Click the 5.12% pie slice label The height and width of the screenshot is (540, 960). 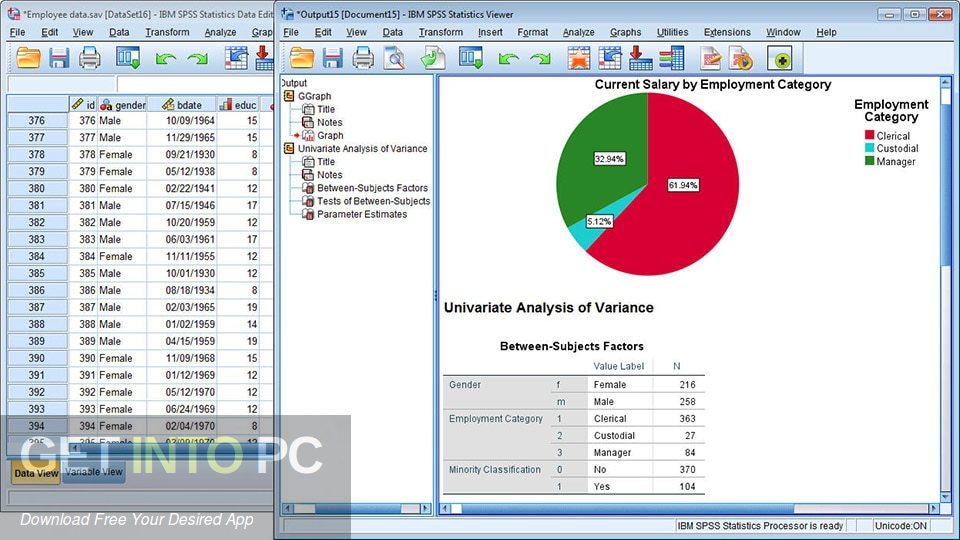(599, 222)
